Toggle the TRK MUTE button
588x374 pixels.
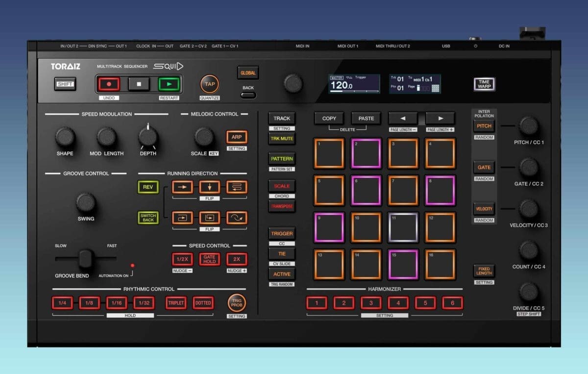pyautogui.click(x=282, y=139)
